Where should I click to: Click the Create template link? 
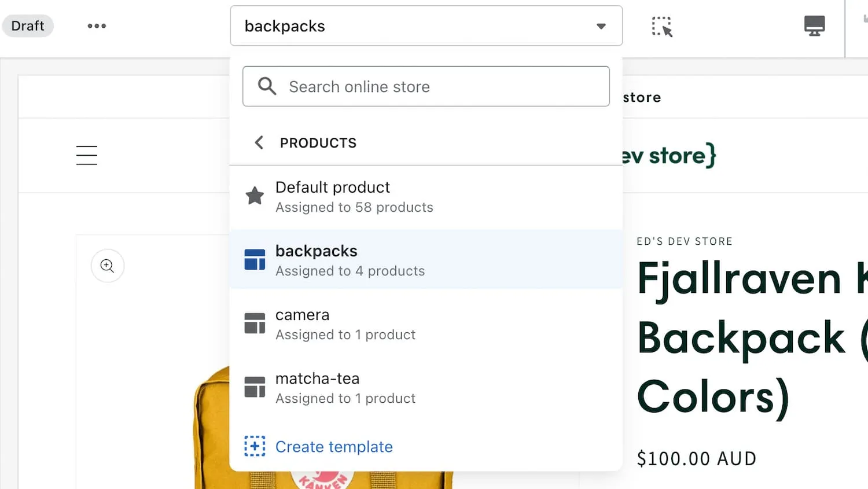tap(334, 447)
